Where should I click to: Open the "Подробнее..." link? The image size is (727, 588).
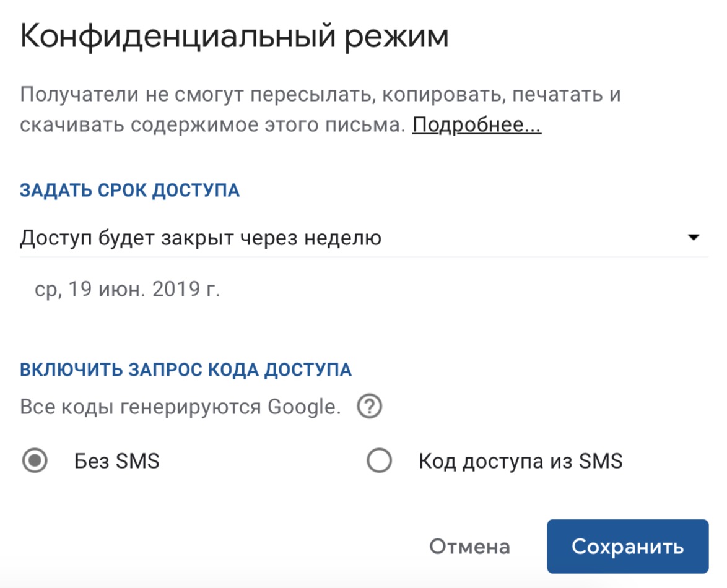[477, 125]
